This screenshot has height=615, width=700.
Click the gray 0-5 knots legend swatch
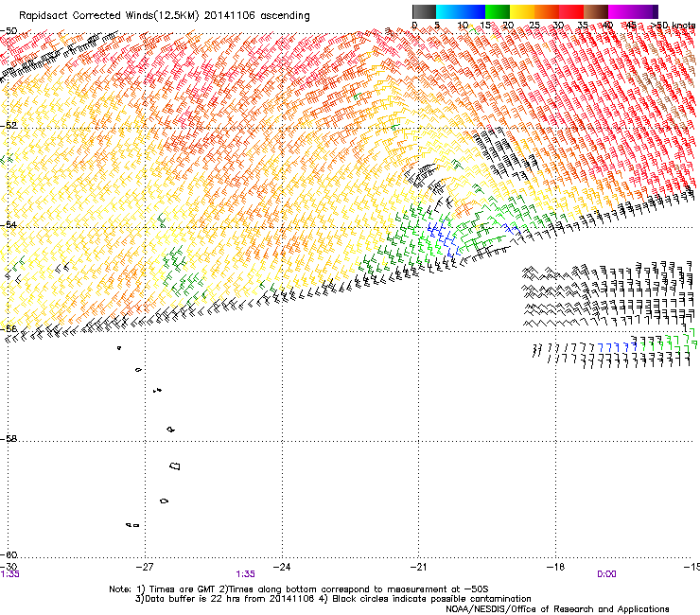424,11
